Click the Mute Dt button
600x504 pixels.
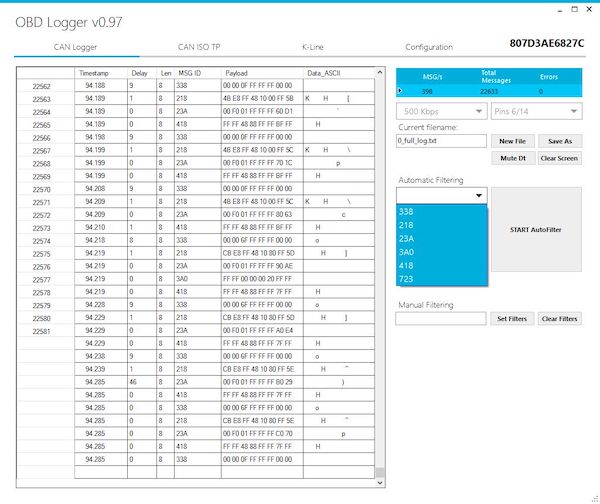pos(513,158)
